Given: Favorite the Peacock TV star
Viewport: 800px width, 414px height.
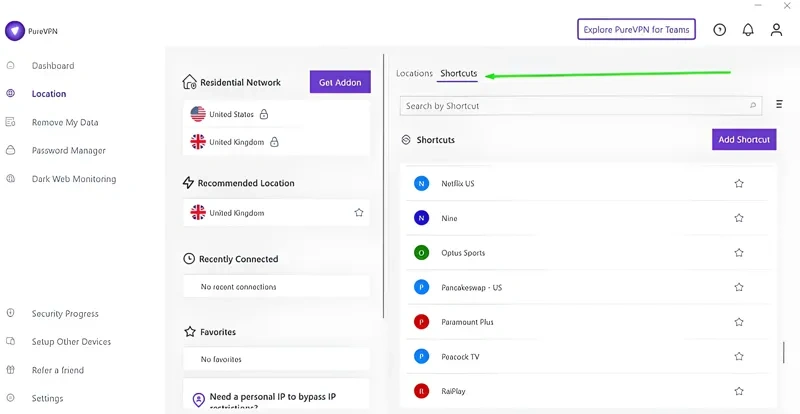Looking at the screenshot, I should point(739,356).
